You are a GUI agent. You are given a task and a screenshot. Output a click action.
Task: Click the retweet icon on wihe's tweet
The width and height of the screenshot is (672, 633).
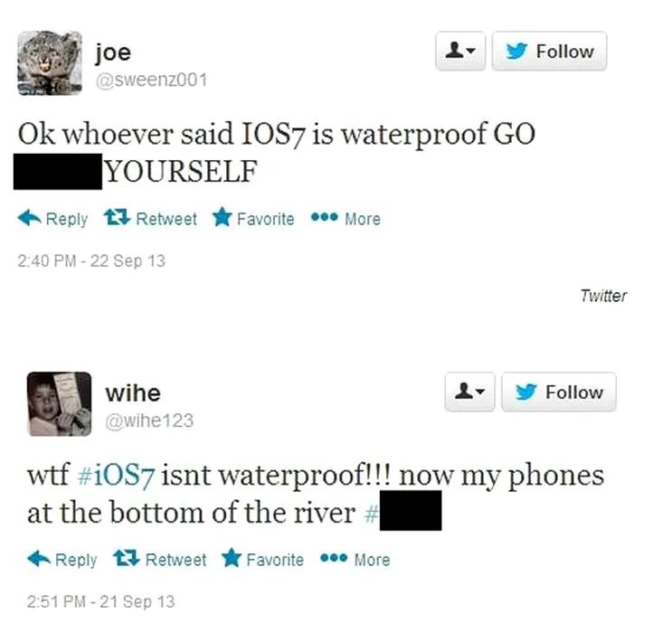127,559
